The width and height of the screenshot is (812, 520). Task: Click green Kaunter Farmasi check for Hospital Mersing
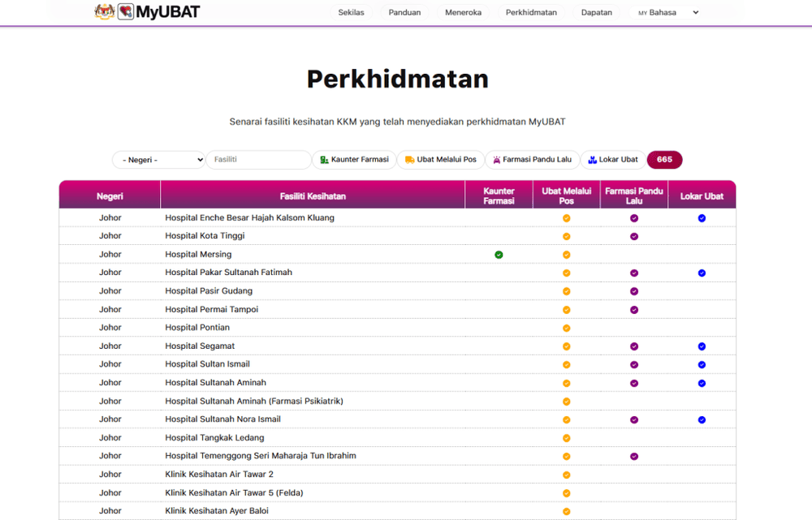pos(499,255)
